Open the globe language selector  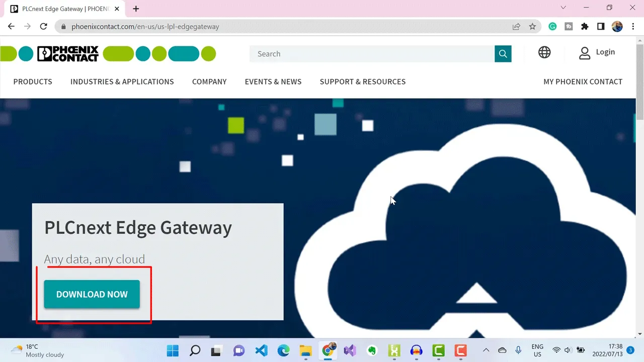click(x=544, y=52)
